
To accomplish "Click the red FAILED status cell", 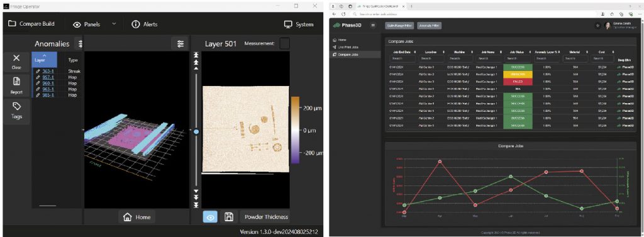I will 518,81.
